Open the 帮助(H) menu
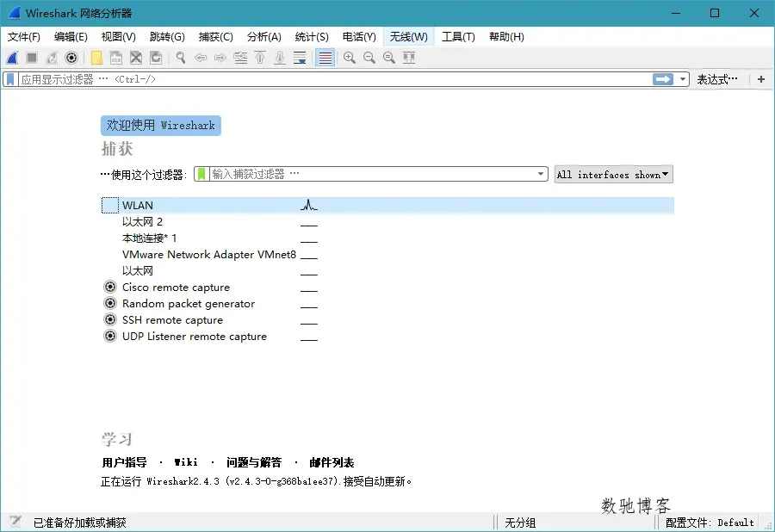This screenshot has height=532, width=775. click(x=506, y=36)
